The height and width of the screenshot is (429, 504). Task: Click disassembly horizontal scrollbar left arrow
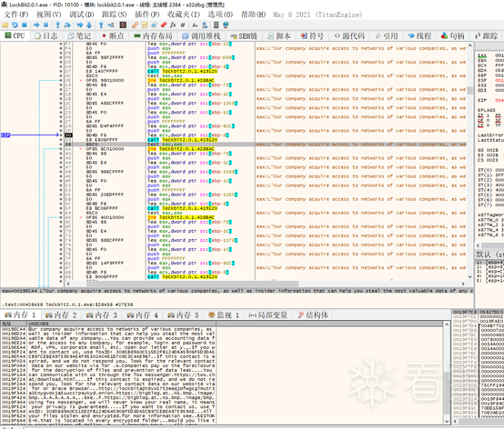tap(68, 284)
